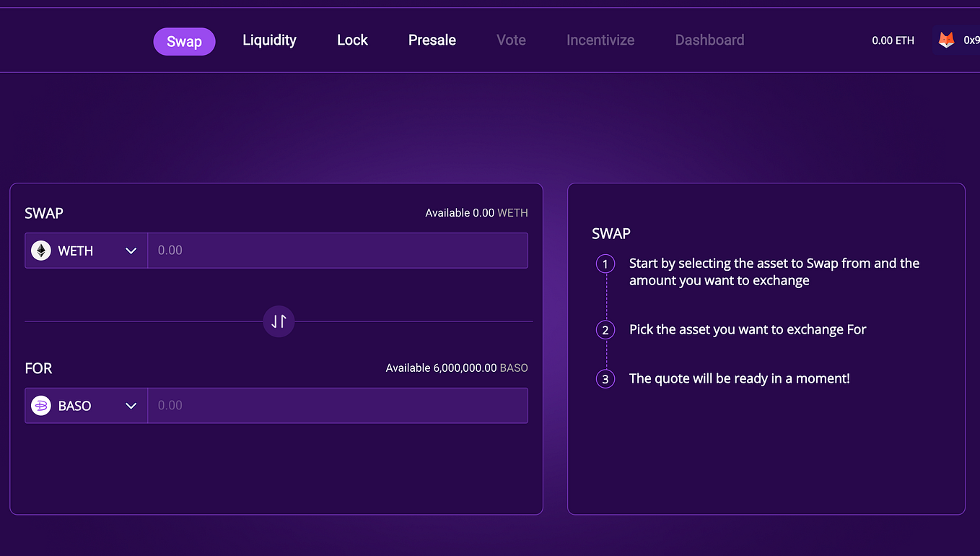980x556 pixels.
Task: Open the WETH token selector dropdown
Action: pos(86,251)
